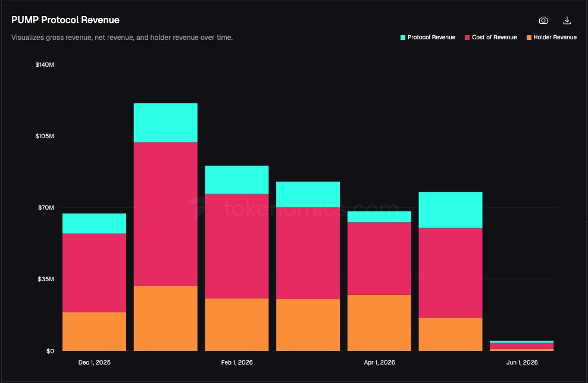Viewport: 588px width, 383px height.
Task: Toggle the Protocol Revenue legend series
Action: click(x=428, y=37)
